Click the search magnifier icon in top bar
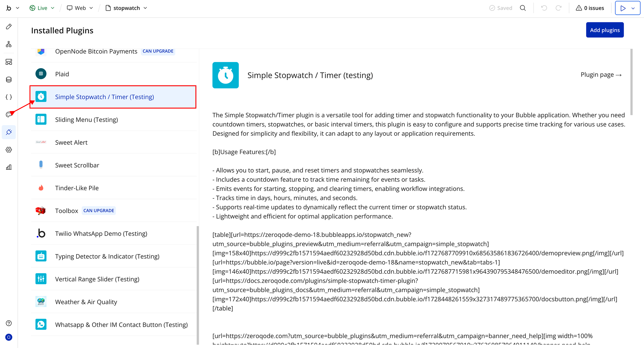The height and width of the screenshot is (348, 644). point(523,8)
